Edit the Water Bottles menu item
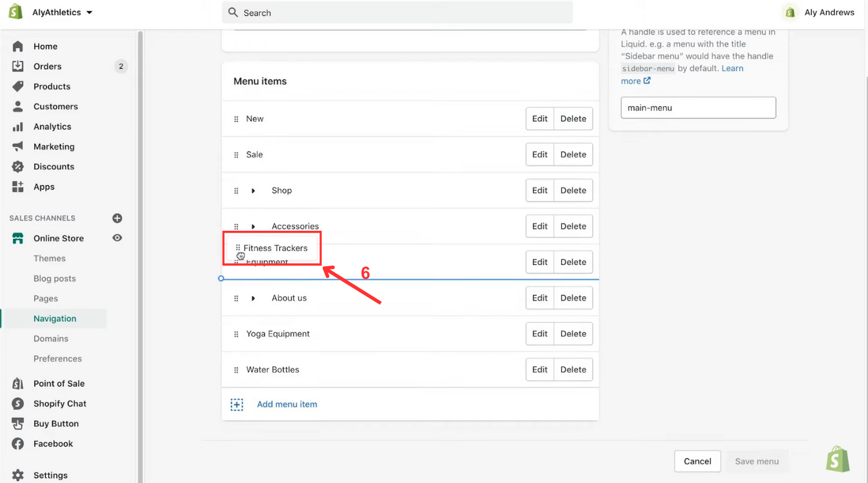Screen dimensions: 868x483 pyautogui.click(x=540, y=370)
